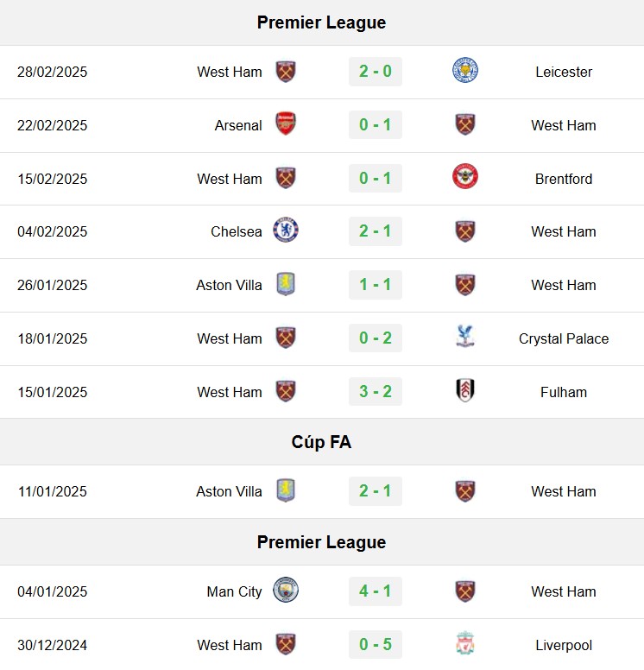Screen dimensions: 644x670
Task: Click the Fulham club crest
Action: 465,390
